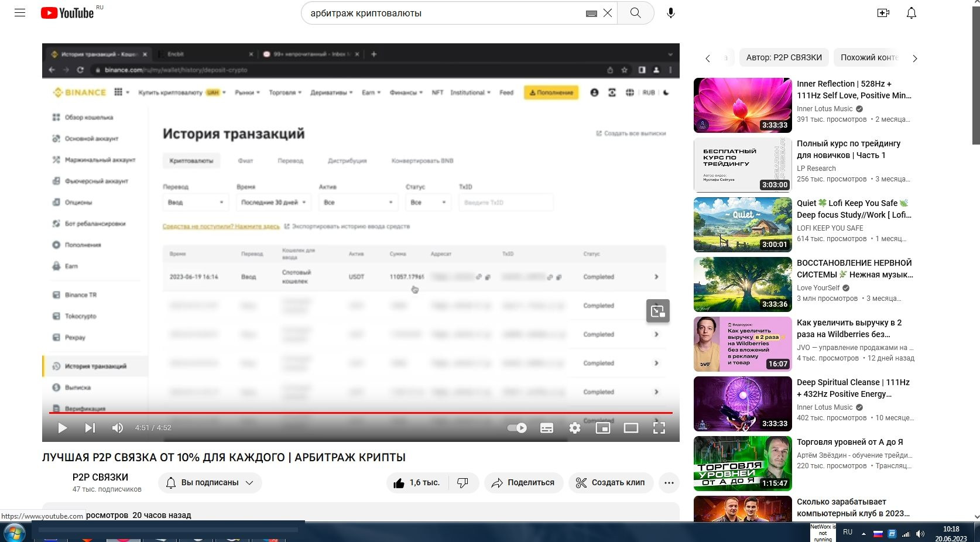This screenshot has width=980, height=542.
Task: Open Вы подписаны subscription dropdown
Action: click(210, 483)
